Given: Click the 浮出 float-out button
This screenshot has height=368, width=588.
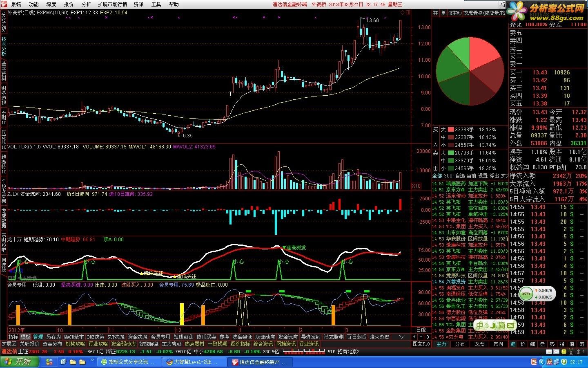Looking at the screenshot, I should [x=494, y=176].
